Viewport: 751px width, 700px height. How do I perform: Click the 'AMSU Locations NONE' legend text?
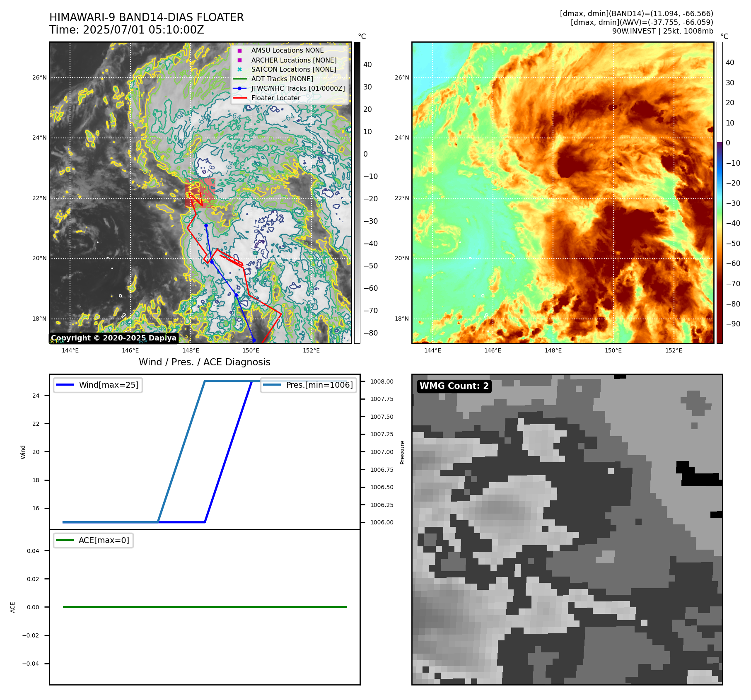287,51
